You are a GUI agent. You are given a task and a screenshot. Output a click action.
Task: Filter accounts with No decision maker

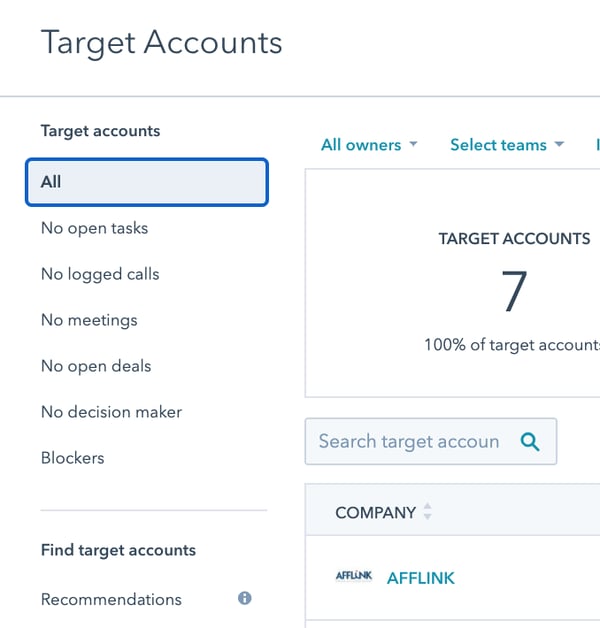tap(111, 412)
